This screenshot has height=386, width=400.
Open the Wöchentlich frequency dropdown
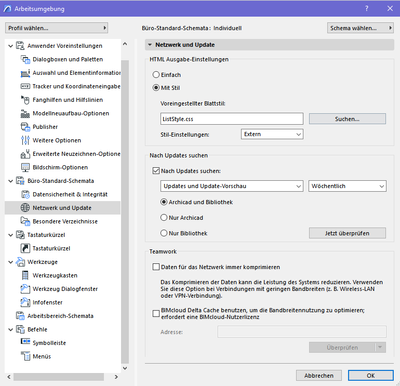pyautogui.click(x=348, y=186)
